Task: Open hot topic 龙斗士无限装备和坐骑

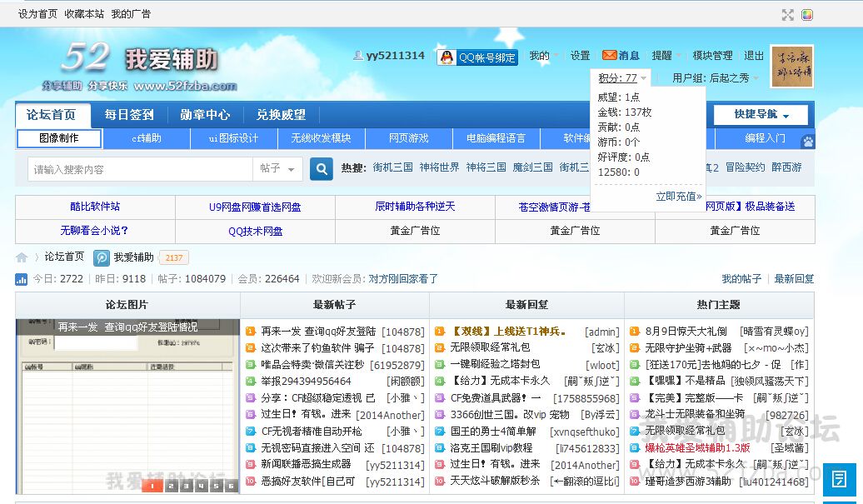Action: [x=695, y=414]
